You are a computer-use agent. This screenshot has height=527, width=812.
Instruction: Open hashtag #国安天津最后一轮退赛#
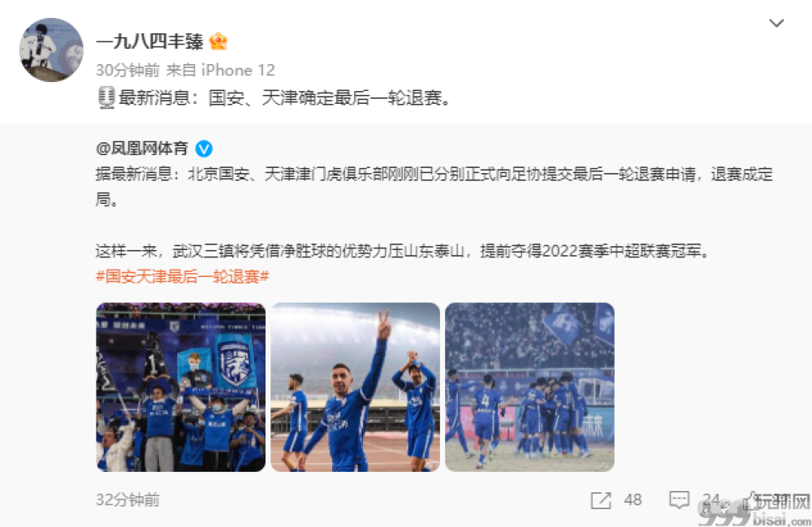(x=182, y=276)
